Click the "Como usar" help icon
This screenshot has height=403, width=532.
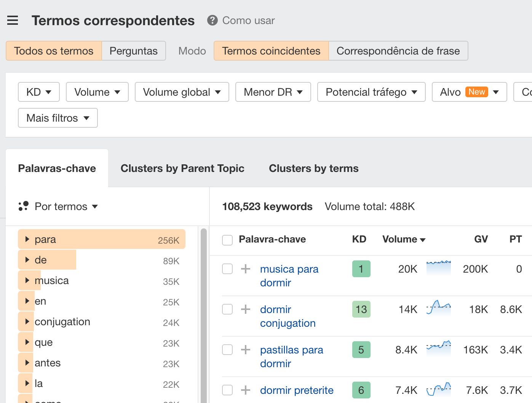coord(212,21)
